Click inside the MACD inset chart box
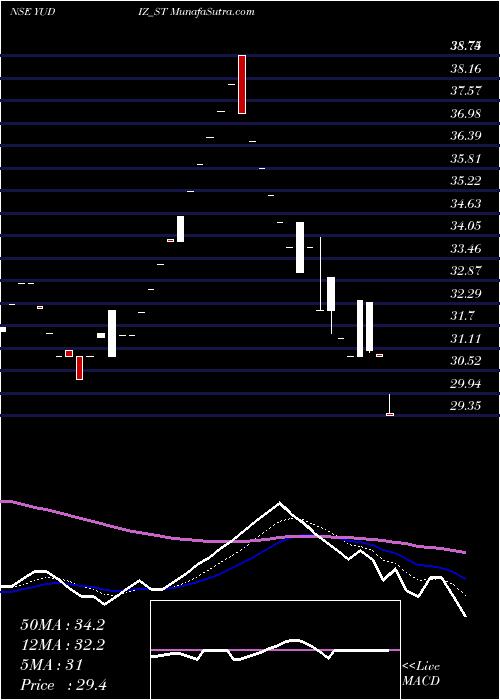 click(x=275, y=650)
